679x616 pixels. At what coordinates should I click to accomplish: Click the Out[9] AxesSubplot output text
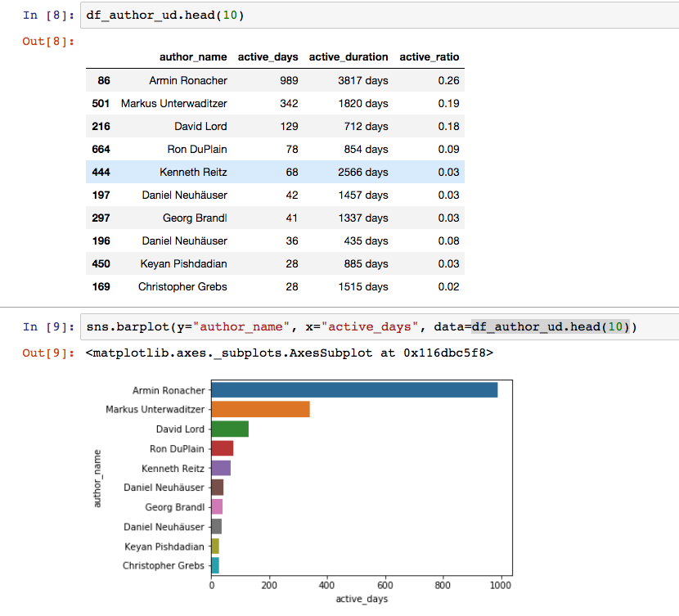click(x=290, y=353)
